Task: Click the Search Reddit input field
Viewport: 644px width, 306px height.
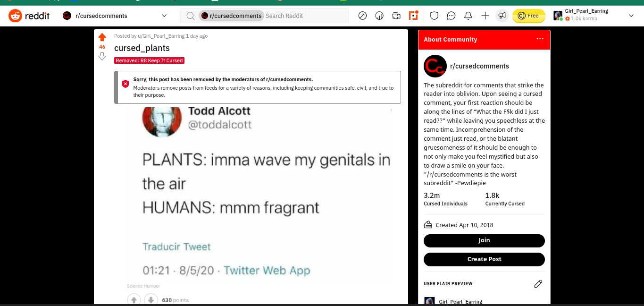Action: coord(305,16)
